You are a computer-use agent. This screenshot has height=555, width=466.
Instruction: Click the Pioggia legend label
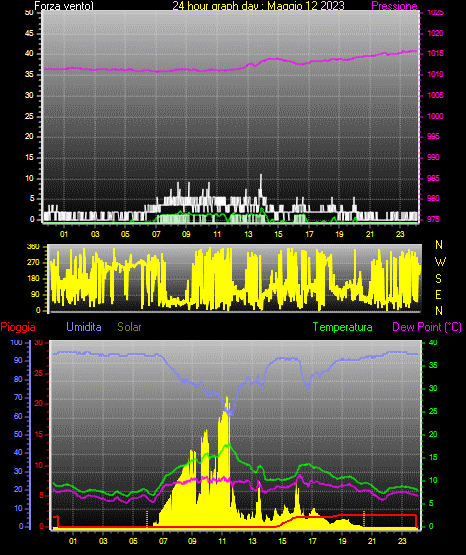click(18, 327)
